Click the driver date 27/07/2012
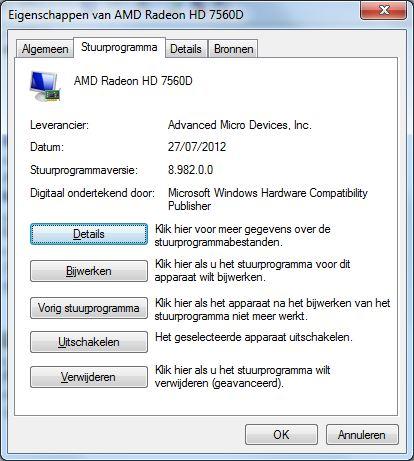The height and width of the screenshot is (461, 414). [x=197, y=147]
